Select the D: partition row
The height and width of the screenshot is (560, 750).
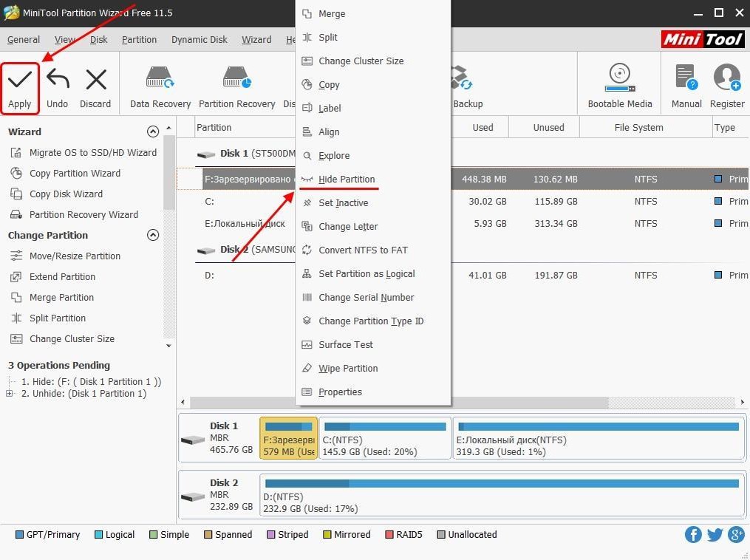pos(463,275)
